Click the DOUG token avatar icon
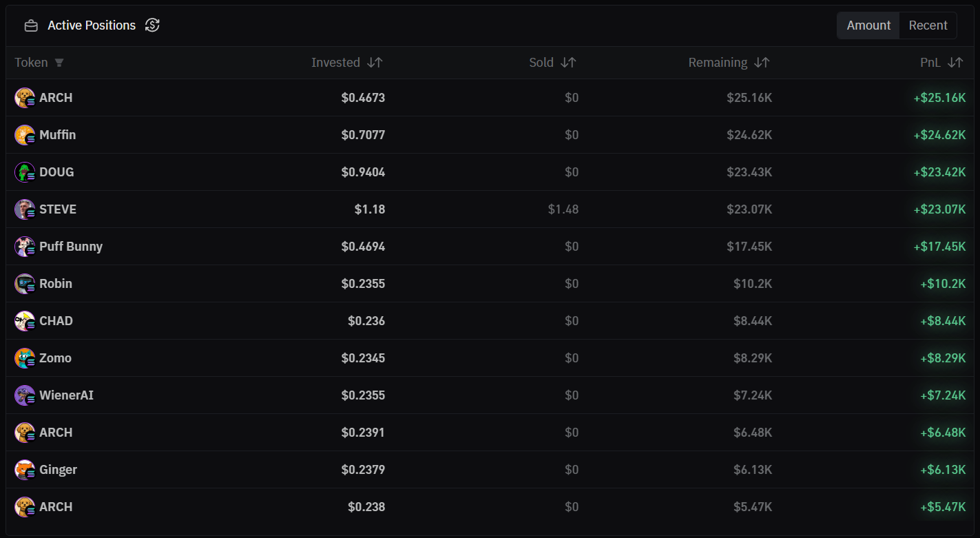 click(x=24, y=172)
